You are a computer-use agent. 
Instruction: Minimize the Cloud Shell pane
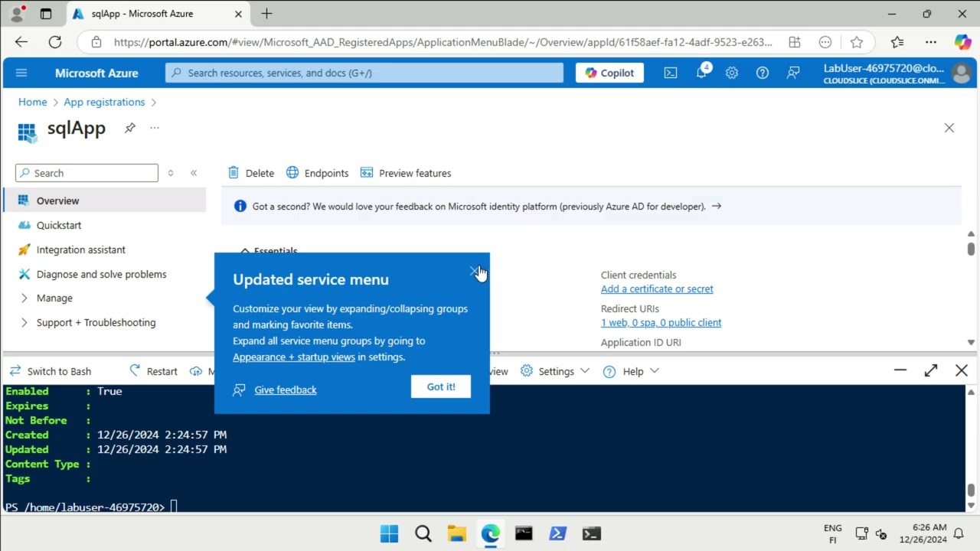point(900,370)
